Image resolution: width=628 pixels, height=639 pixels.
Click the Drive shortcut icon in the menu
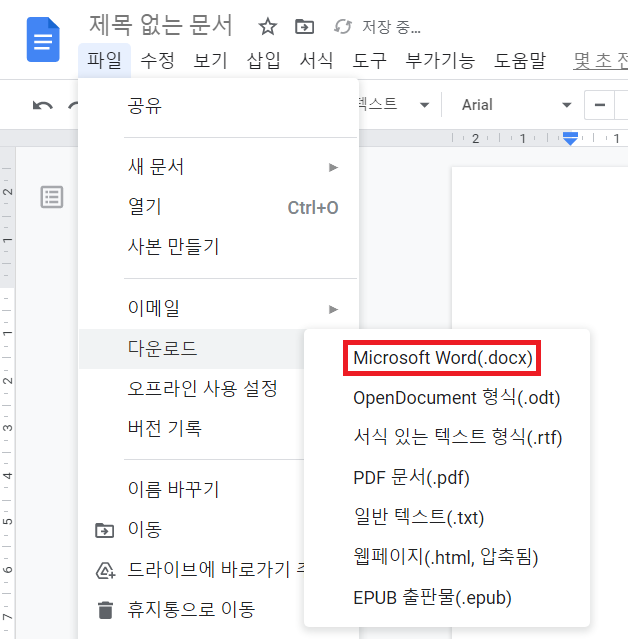tap(106, 570)
